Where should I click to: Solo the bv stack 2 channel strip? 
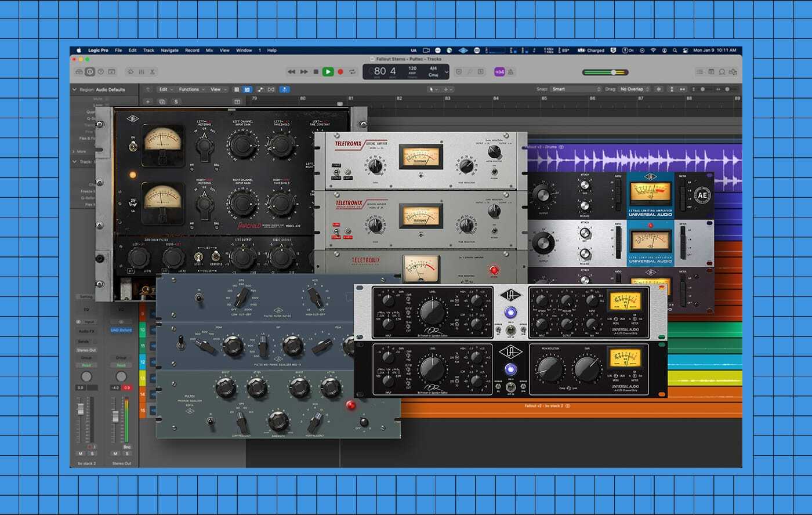92,454
